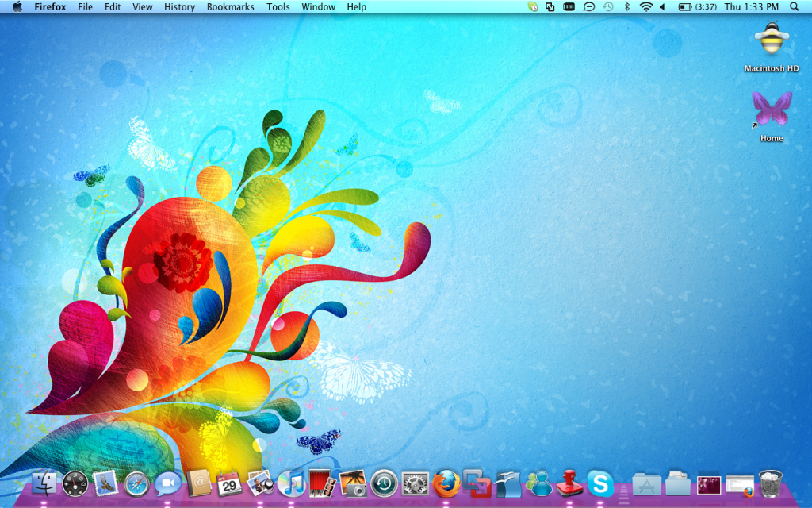Open the Bookmarks menu

(231, 6)
